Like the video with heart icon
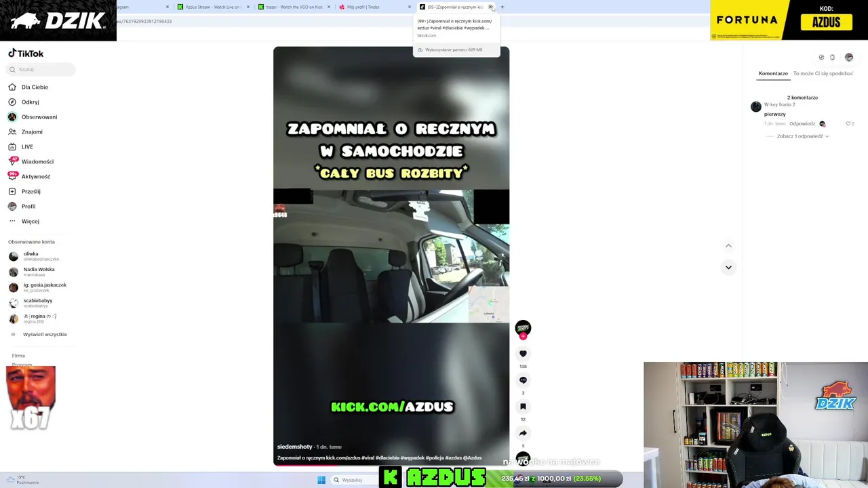Screen dimensions: 868x488 coord(523,353)
